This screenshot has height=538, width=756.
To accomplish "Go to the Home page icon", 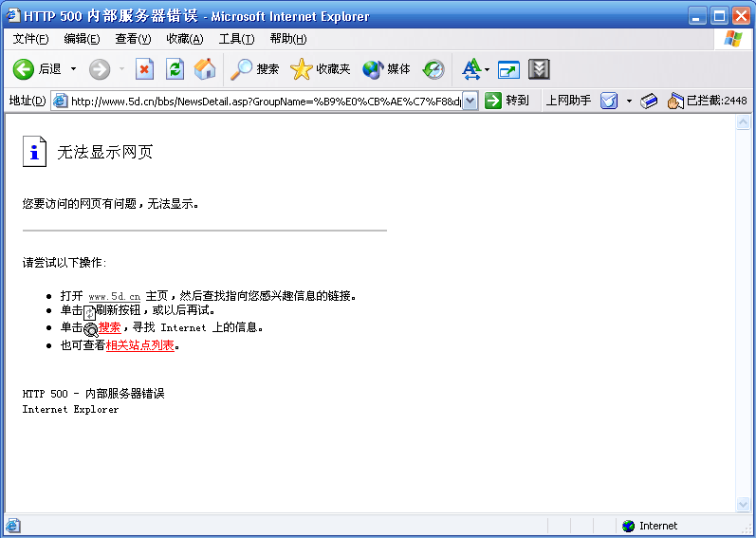I will coord(205,69).
